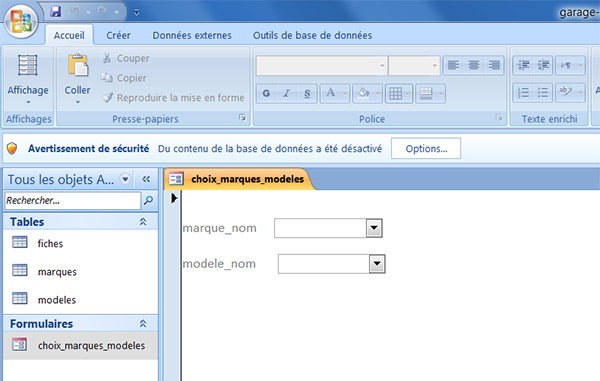The width and height of the screenshot is (600, 381).
Task: Center the text alignment
Action: (x=474, y=65)
